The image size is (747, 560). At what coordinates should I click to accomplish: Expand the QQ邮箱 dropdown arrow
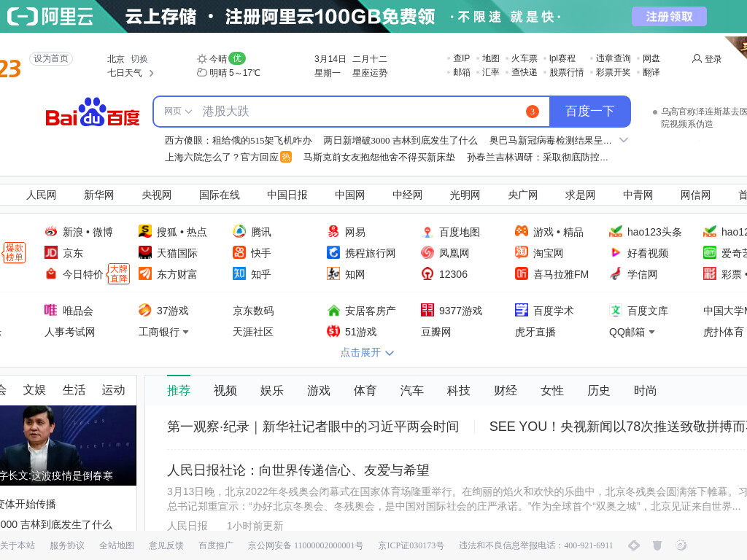[651, 332]
